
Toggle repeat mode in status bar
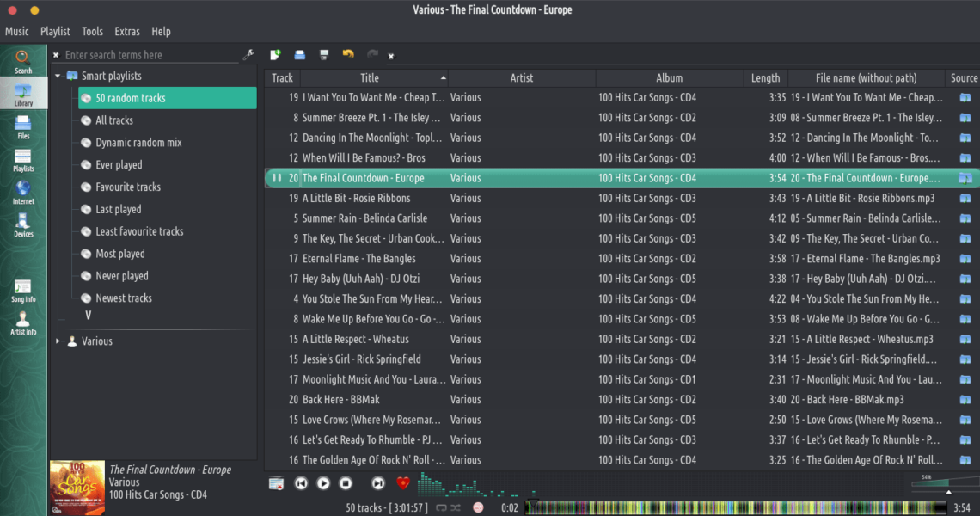click(x=441, y=508)
